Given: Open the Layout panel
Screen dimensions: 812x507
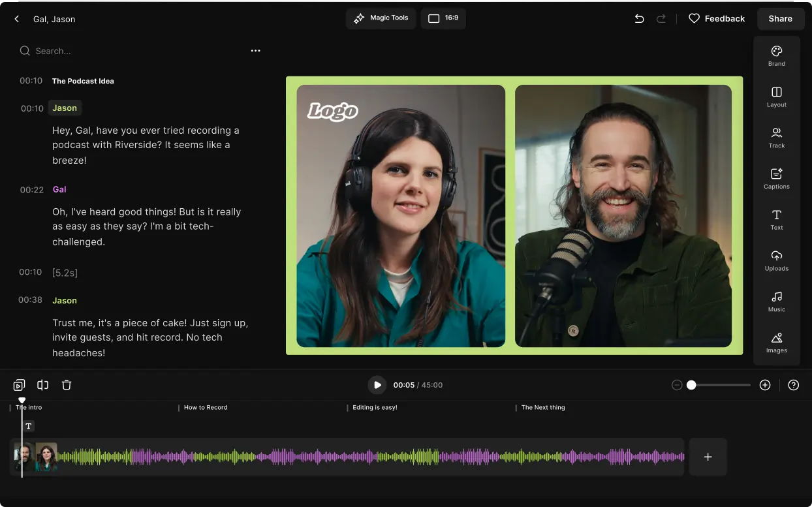Looking at the screenshot, I should tap(776, 97).
